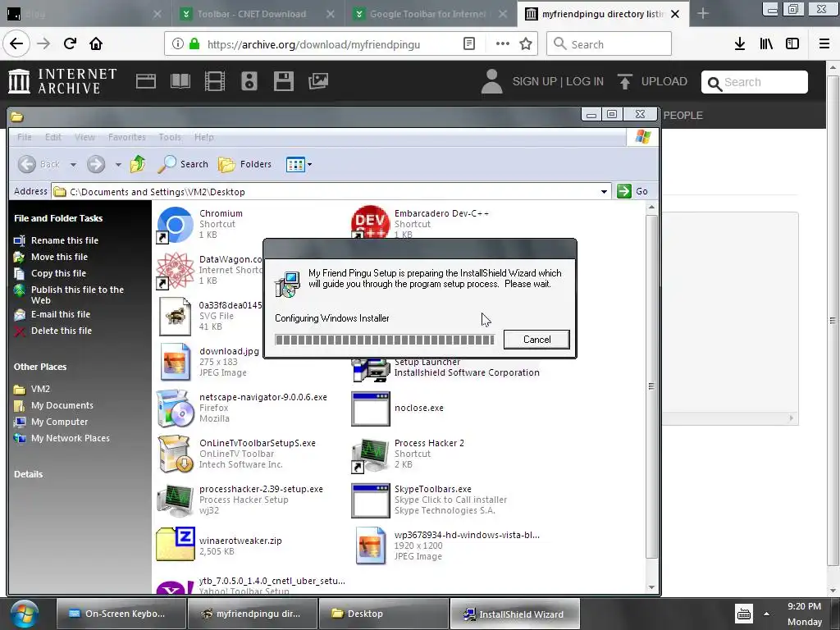
Task: Click the Explorer Up folder button
Action: coord(138,164)
